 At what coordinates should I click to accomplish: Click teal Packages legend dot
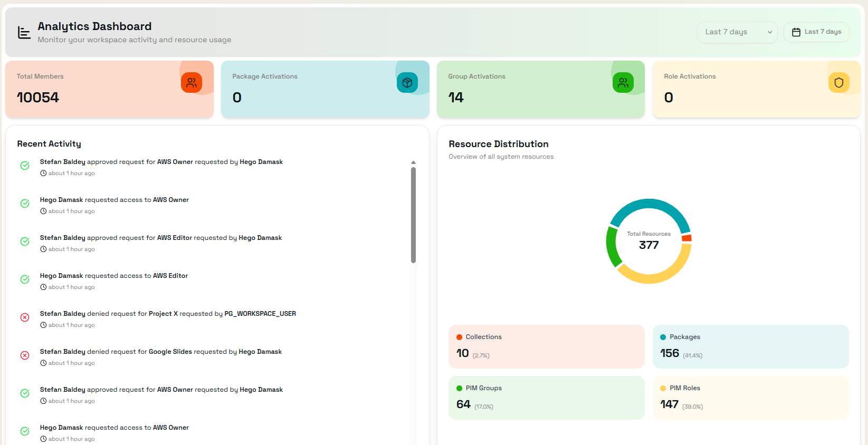pos(663,337)
